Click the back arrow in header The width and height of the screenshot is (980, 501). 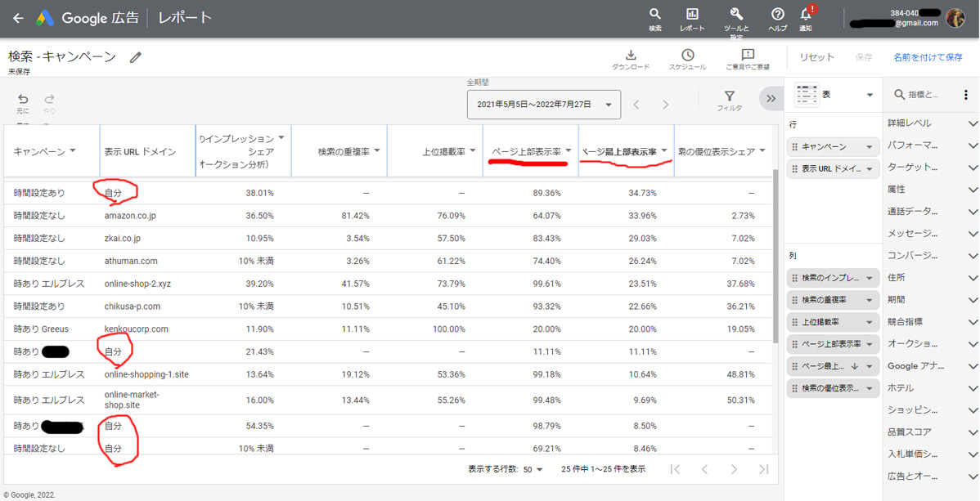(18, 18)
